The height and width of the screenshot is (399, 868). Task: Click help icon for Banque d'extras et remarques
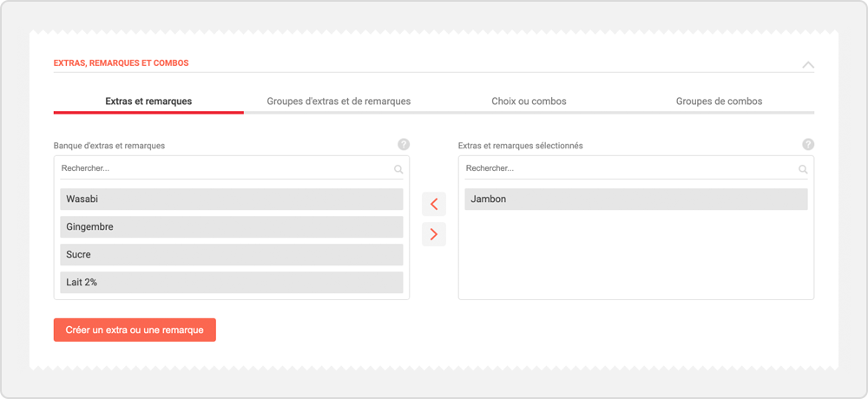coord(404,145)
